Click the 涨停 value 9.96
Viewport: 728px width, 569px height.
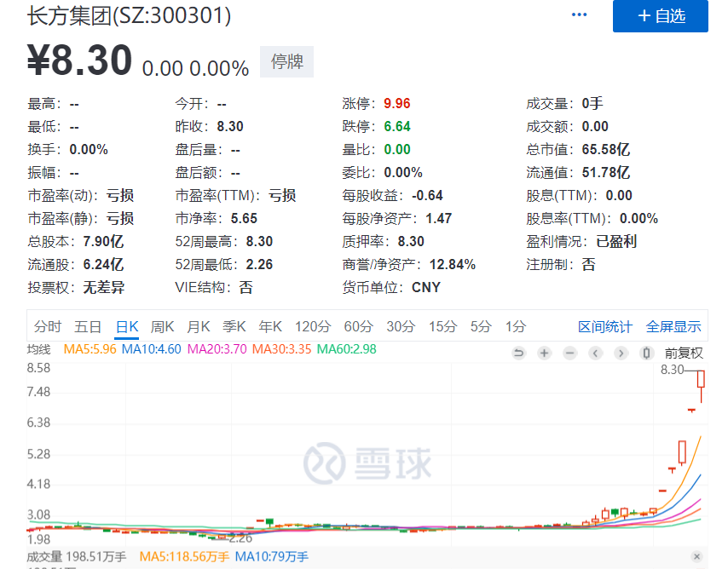[397, 104]
